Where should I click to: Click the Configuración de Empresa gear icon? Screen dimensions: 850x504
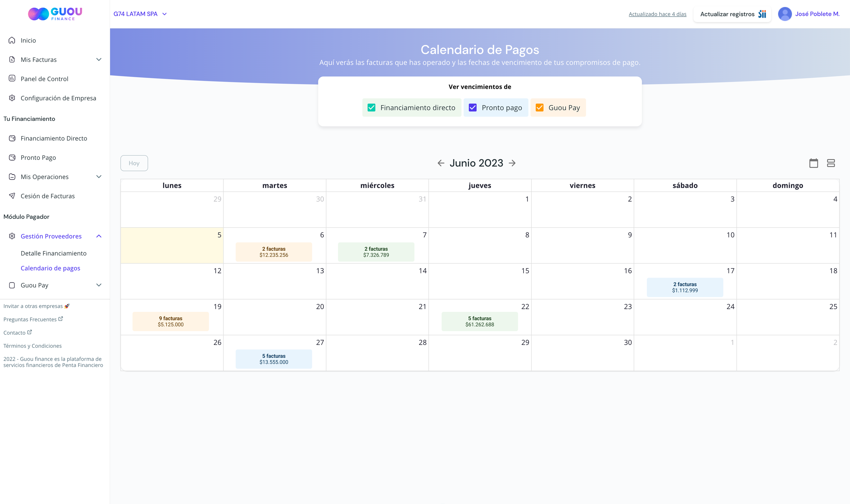coord(12,98)
